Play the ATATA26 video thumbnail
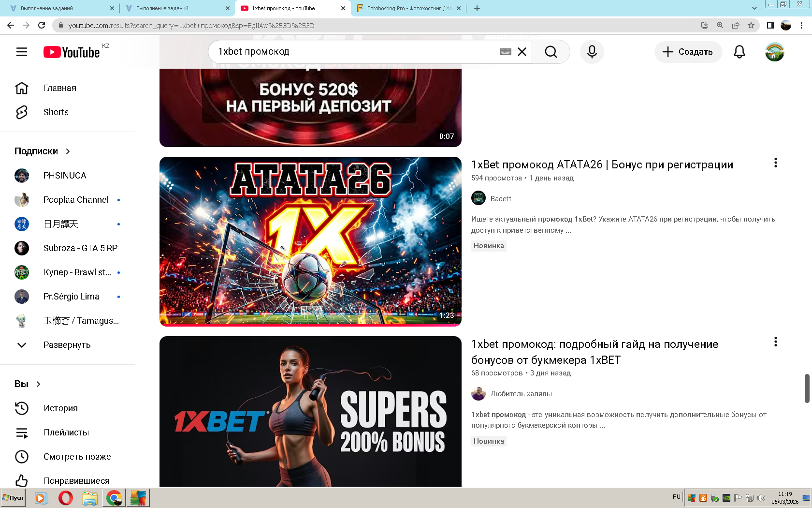This screenshot has height=508, width=812. click(310, 241)
